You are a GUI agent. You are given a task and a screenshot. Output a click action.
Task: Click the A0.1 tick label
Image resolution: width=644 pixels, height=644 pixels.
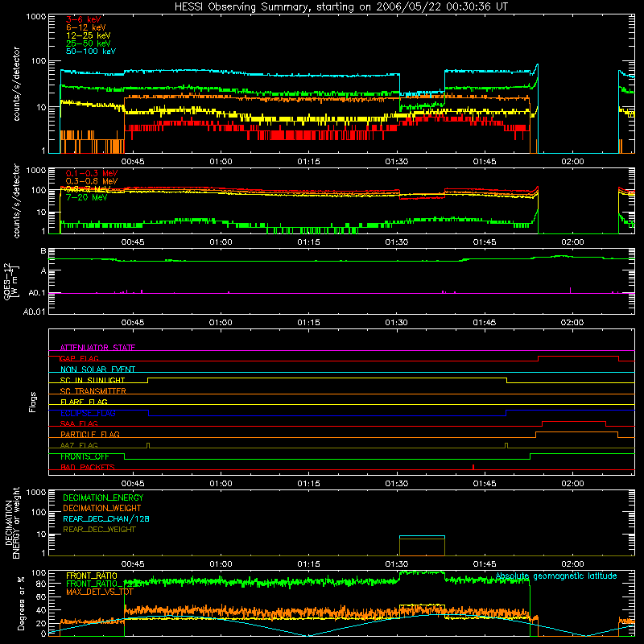[37, 293]
